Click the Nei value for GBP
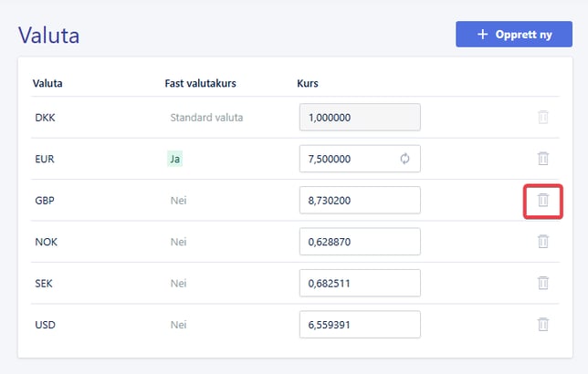This screenshot has width=588, height=374. pos(178,201)
